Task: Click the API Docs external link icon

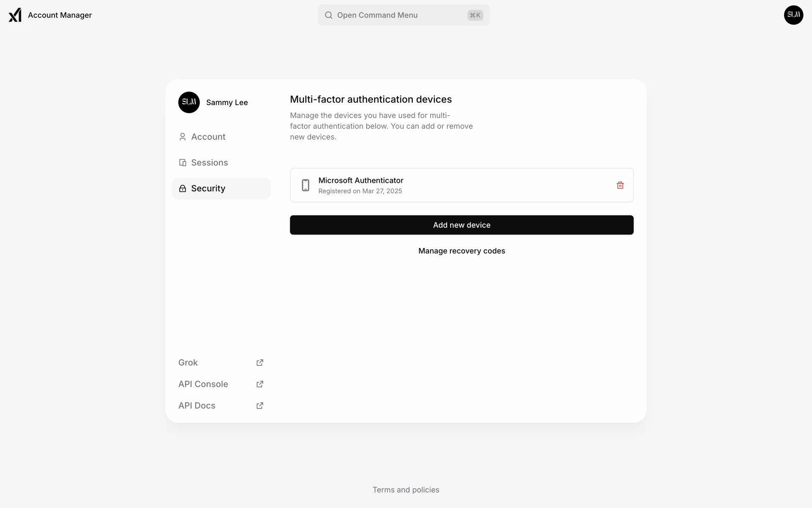Action: tap(260, 406)
